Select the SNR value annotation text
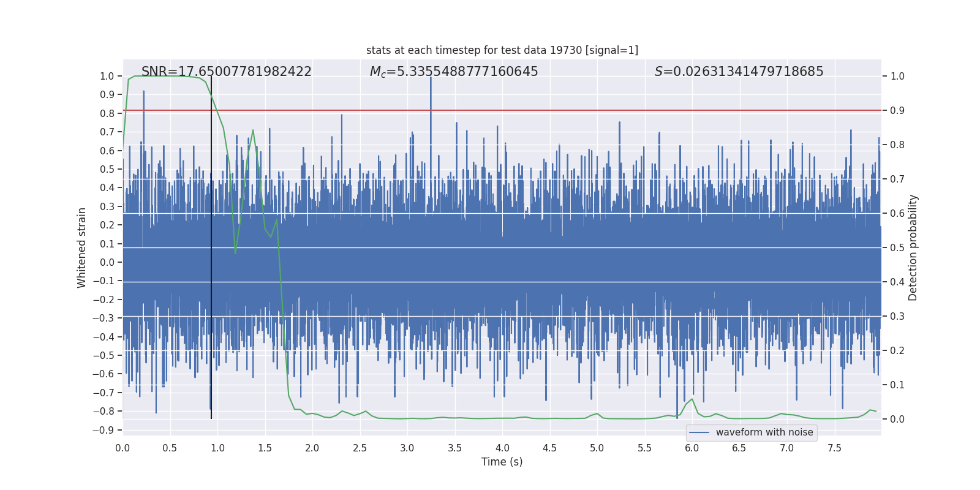Viewport: 980px width, 490px height. [226, 72]
